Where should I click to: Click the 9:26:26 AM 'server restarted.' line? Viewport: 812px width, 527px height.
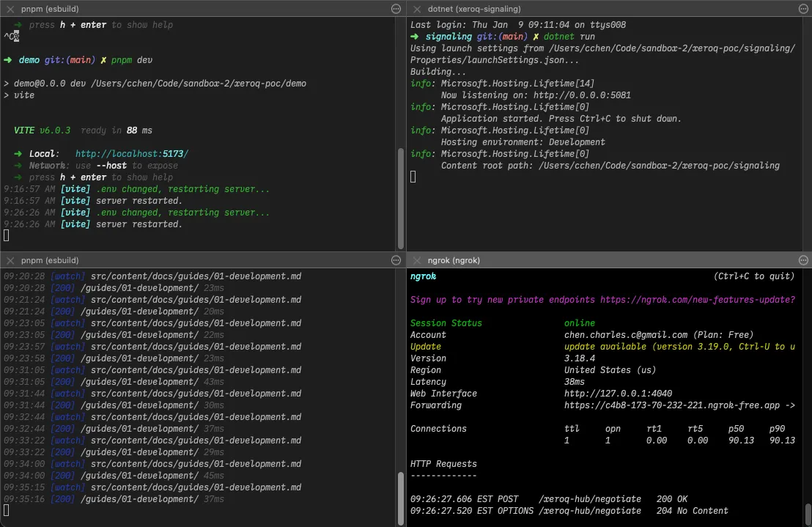[93, 224]
